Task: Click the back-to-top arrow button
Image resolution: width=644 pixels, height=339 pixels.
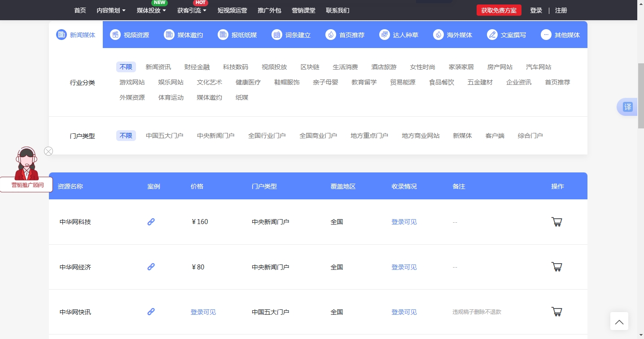Action: click(619, 321)
